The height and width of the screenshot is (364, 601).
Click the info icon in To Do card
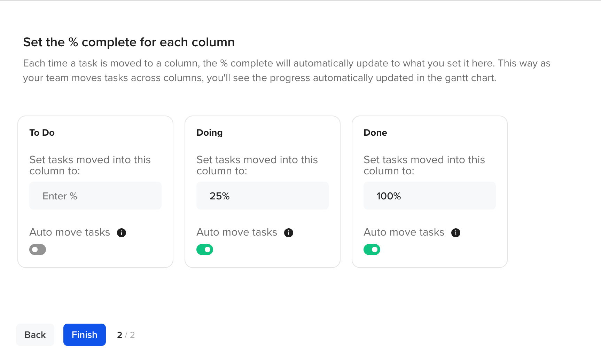[122, 233]
